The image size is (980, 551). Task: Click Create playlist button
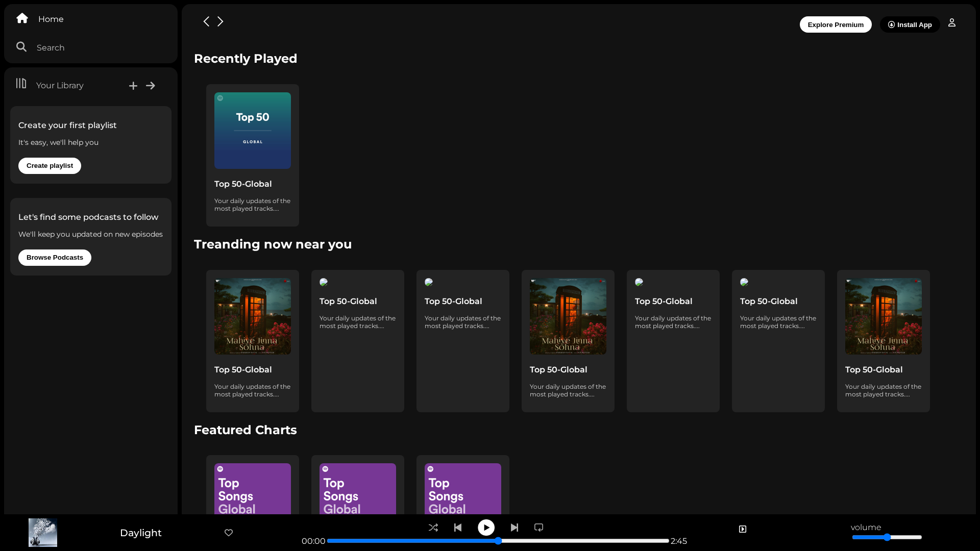(x=50, y=166)
